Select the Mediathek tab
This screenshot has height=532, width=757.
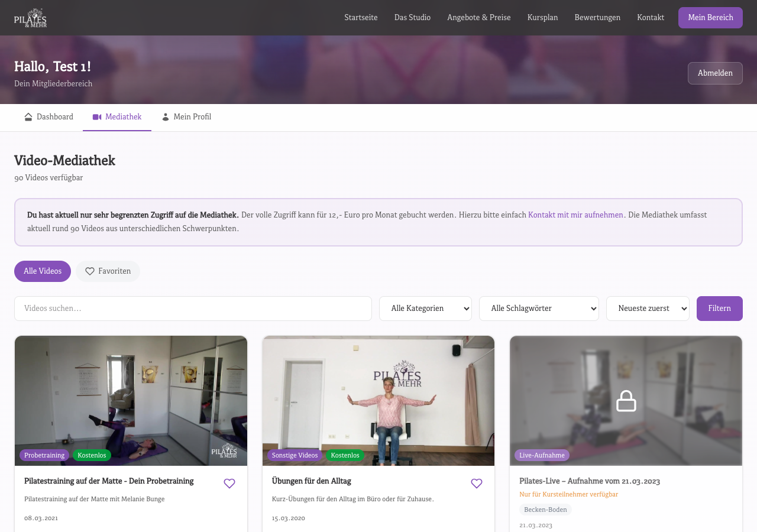[x=117, y=117]
